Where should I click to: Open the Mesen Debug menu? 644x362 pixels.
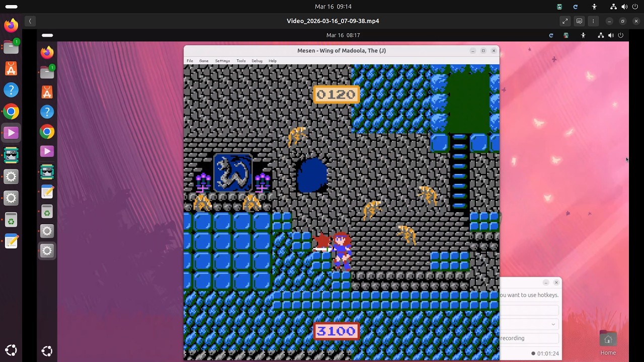[x=257, y=61]
